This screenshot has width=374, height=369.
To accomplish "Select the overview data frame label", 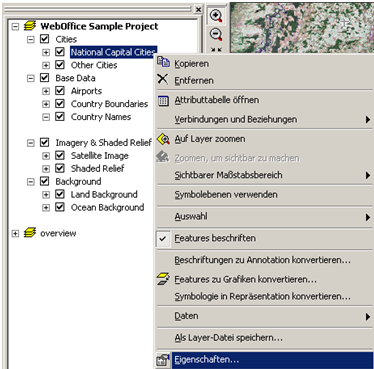I will coord(58,233).
